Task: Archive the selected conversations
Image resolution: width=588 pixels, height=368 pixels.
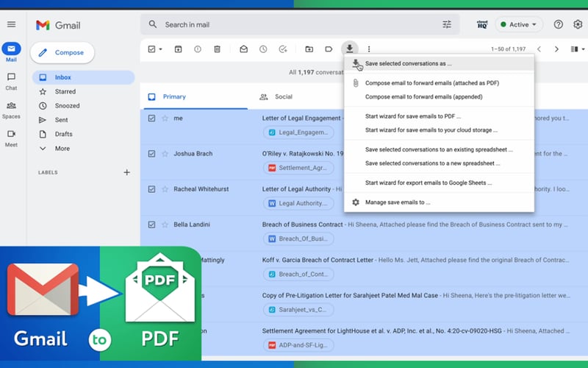Action: [x=178, y=49]
